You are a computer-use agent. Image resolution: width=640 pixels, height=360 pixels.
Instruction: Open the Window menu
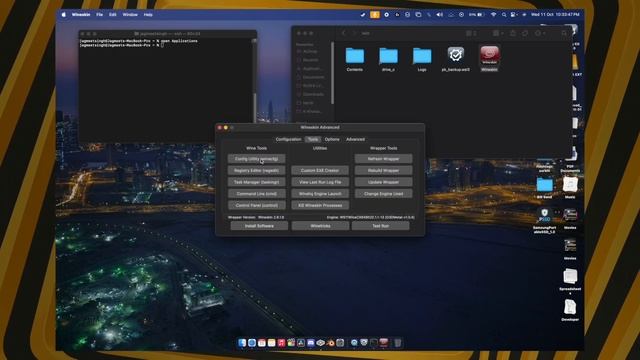pyautogui.click(x=130, y=14)
